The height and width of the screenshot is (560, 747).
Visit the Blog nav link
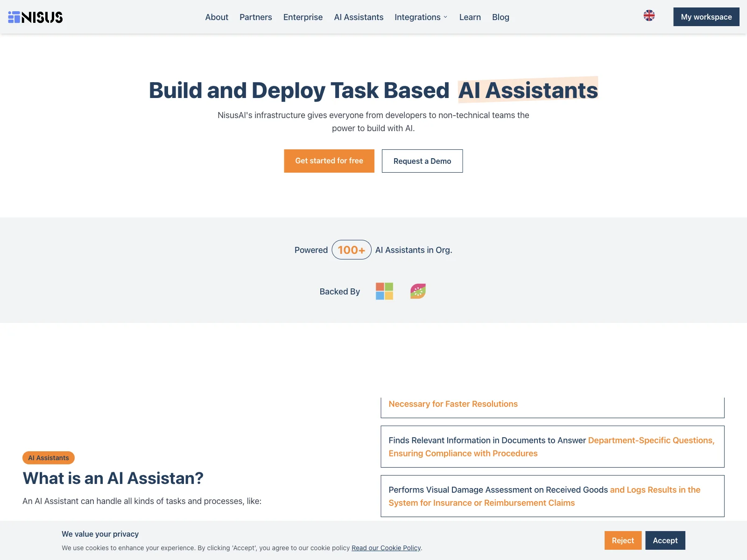(x=500, y=17)
